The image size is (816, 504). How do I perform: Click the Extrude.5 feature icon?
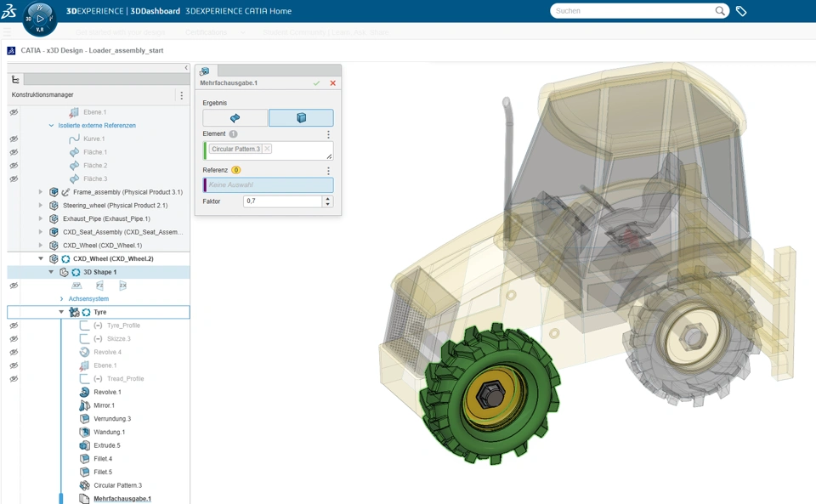click(84, 445)
